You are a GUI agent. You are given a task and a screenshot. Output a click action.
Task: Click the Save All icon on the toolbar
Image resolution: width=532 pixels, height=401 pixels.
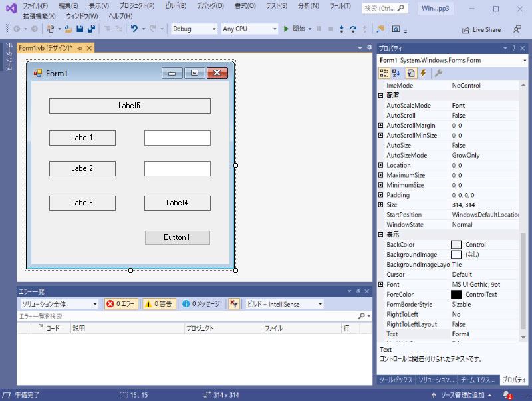[92, 29]
